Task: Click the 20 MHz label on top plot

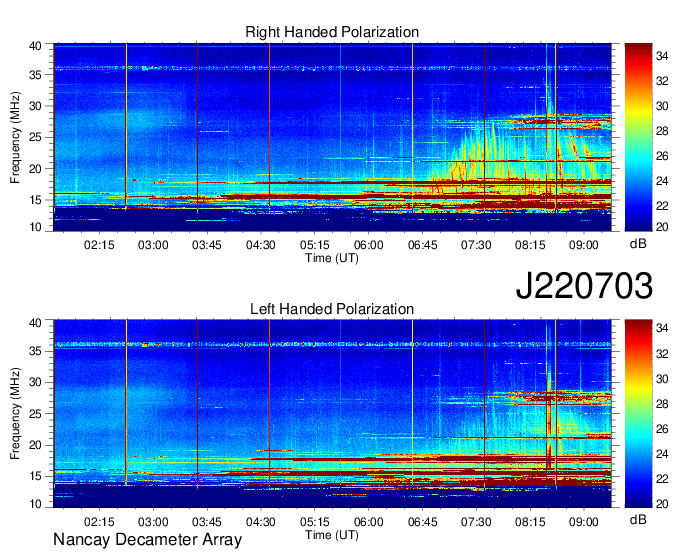Action: [35, 169]
